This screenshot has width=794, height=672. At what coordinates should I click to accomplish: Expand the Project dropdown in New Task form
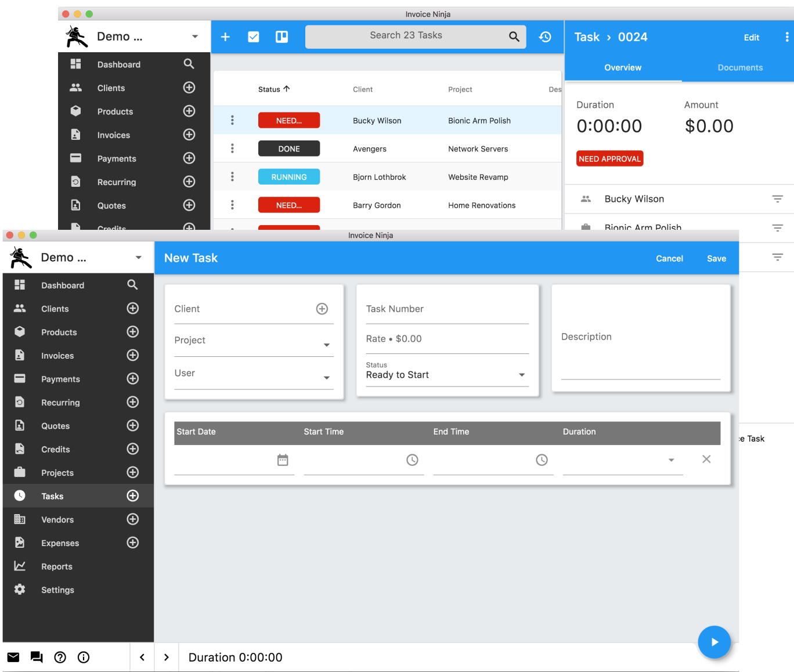pos(327,345)
